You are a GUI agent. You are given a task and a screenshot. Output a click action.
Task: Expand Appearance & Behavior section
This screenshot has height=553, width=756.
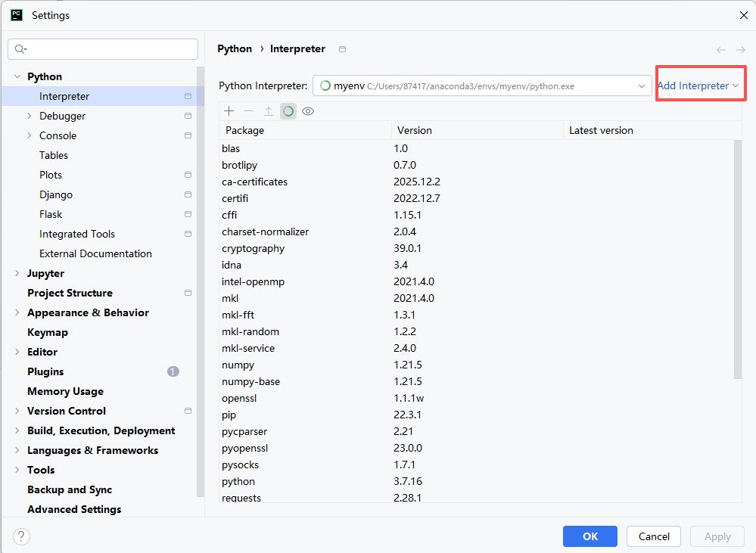tap(17, 312)
